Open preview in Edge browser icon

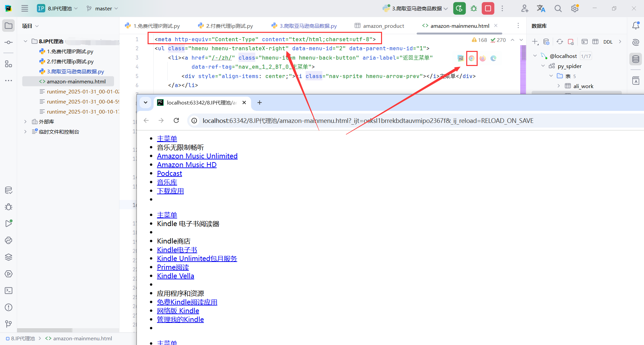(x=493, y=58)
